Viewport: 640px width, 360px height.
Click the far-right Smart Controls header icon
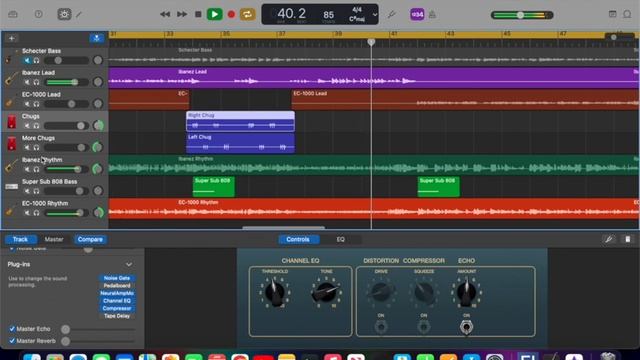tap(628, 239)
